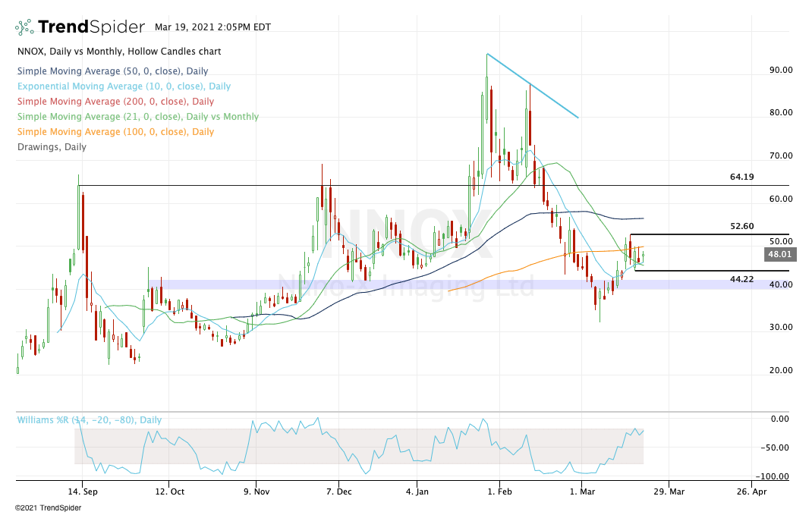Click the 30.00 price axis label
Screen dimensions: 812x515
(781, 327)
